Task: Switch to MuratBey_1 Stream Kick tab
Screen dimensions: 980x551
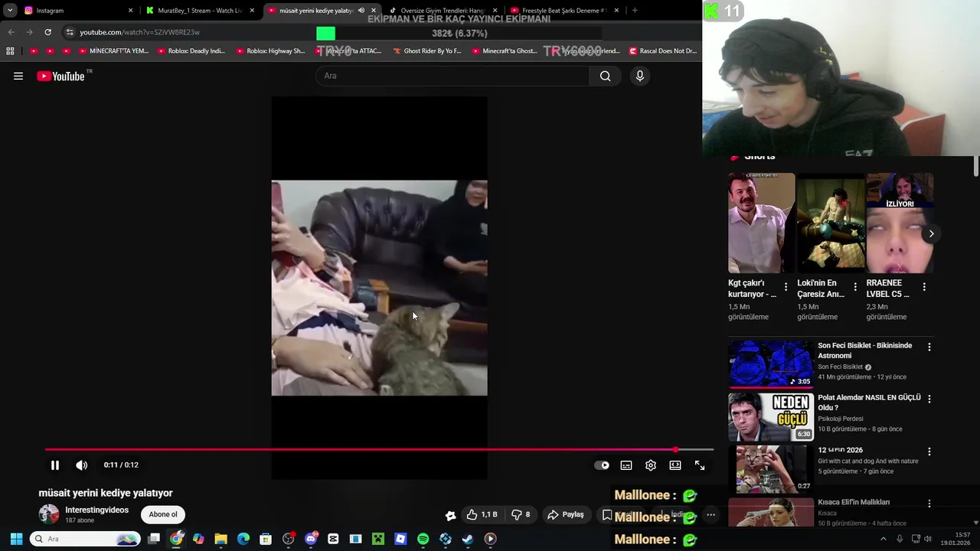Action: tap(199, 11)
